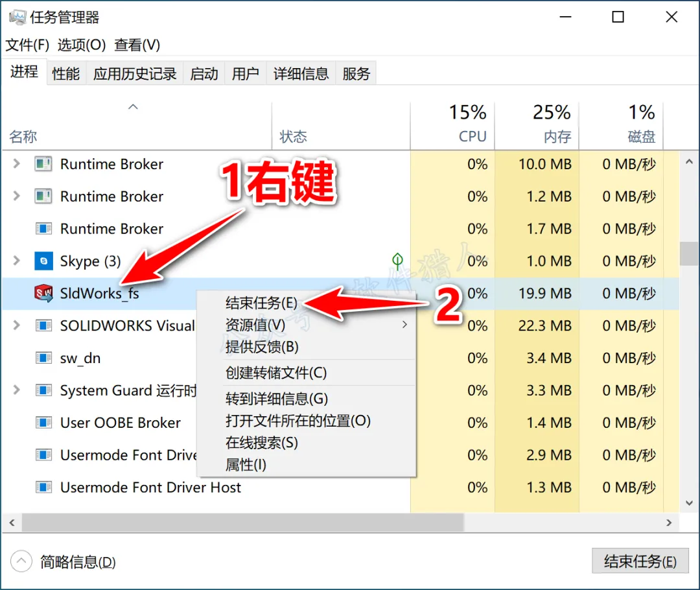The image size is (700, 590).
Task: Select the User OOBE Broker process name
Action: (121, 423)
